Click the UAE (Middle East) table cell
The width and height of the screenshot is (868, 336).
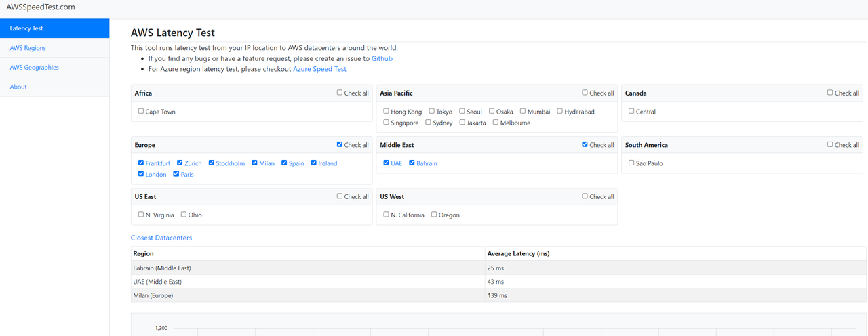pos(308,282)
